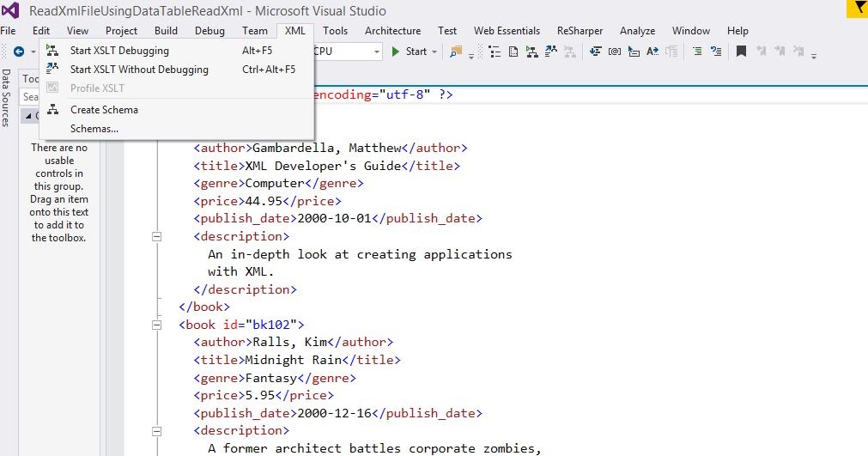Click the document page icon in the XML toolbar
Image resolution: width=868 pixels, height=456 pixels.
point(513,52)
